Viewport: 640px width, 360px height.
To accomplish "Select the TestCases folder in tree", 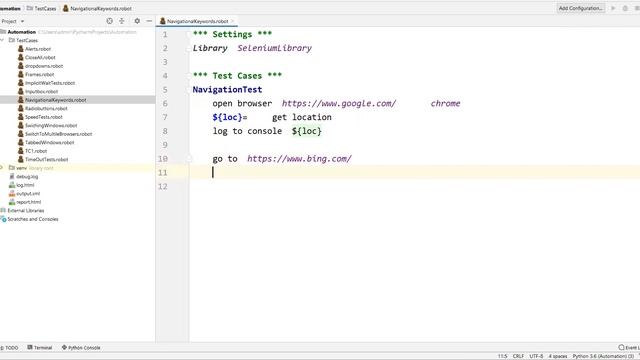I will [x=27, y=40].
